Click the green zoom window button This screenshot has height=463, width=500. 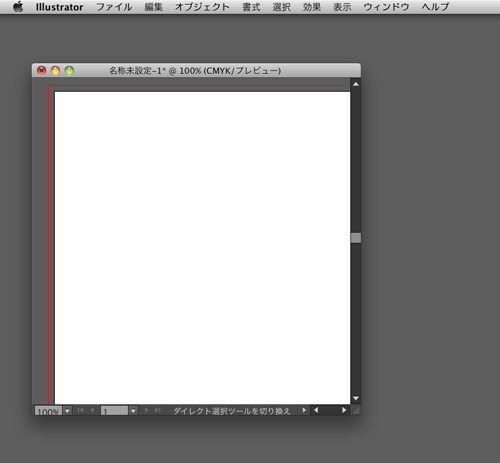pos(69,71)
